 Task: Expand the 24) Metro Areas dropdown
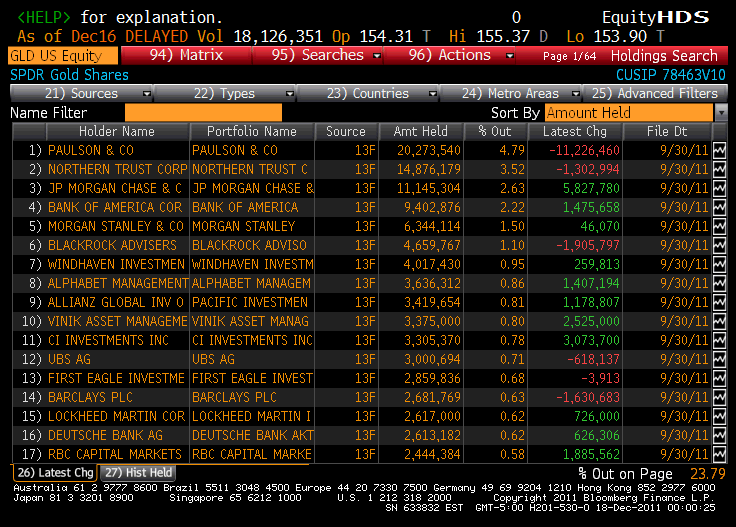(575, 94)
